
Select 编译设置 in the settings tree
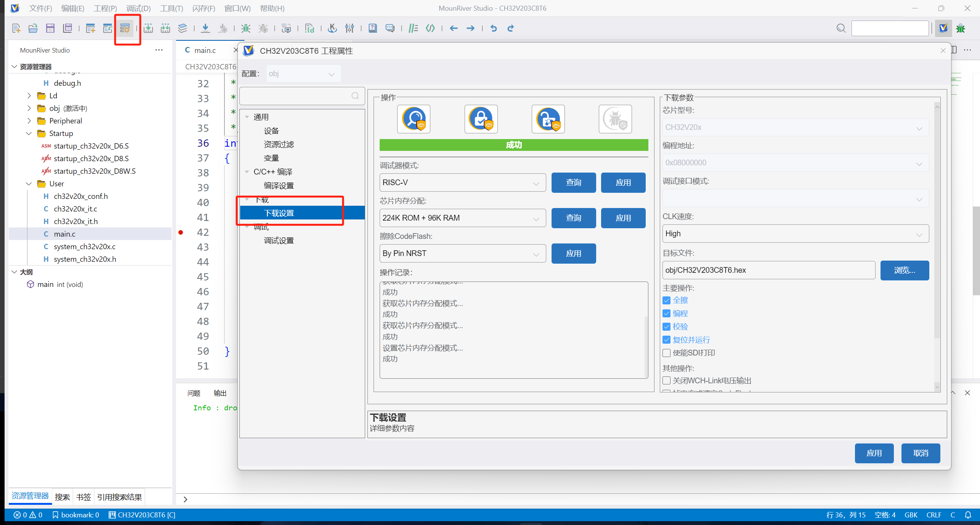pyautogui.click(x=279, y=186)
